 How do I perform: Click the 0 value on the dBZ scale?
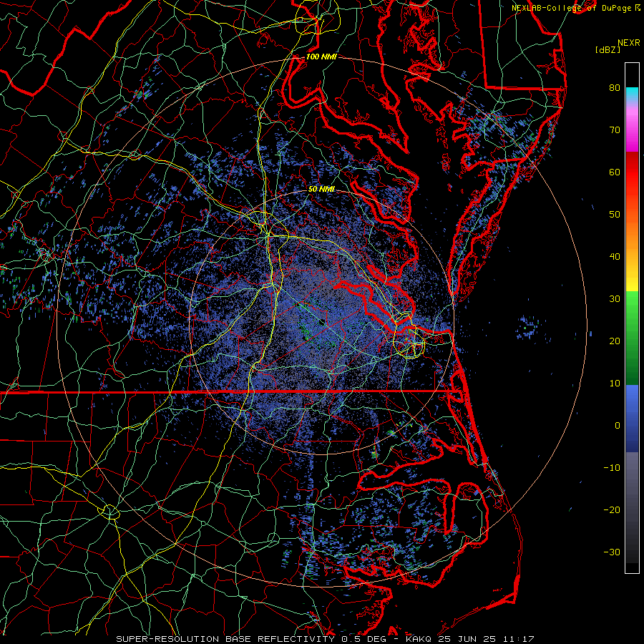(x=617, y=426)
